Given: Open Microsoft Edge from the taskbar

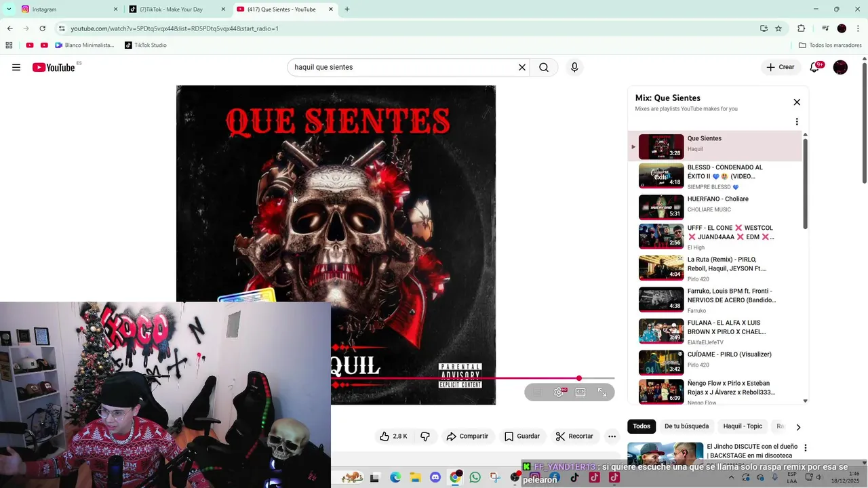Looking at the screenshot, I should coord(395,477).
